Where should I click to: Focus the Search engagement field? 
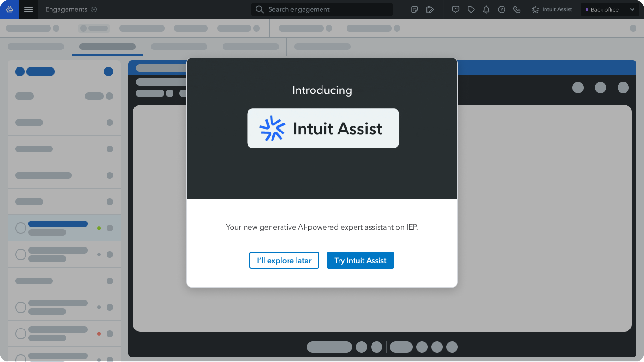[x=322, y=9]
